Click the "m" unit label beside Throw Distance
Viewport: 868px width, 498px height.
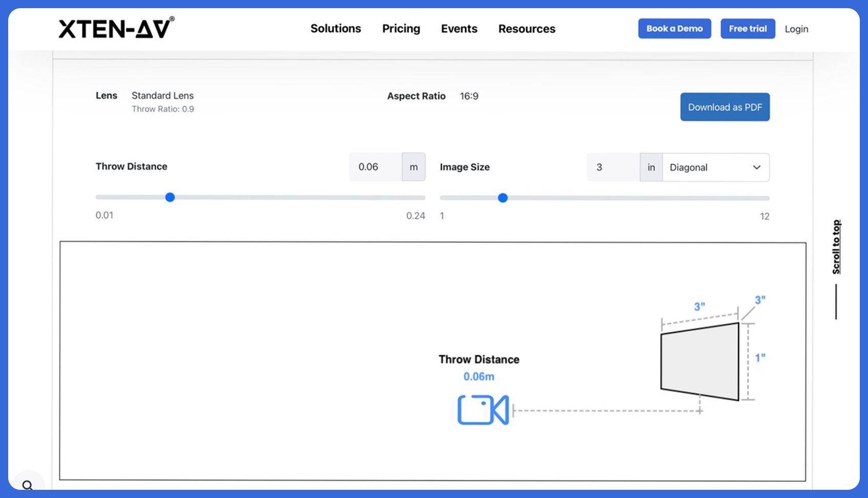pyautogui.click(x=414, y=166)
